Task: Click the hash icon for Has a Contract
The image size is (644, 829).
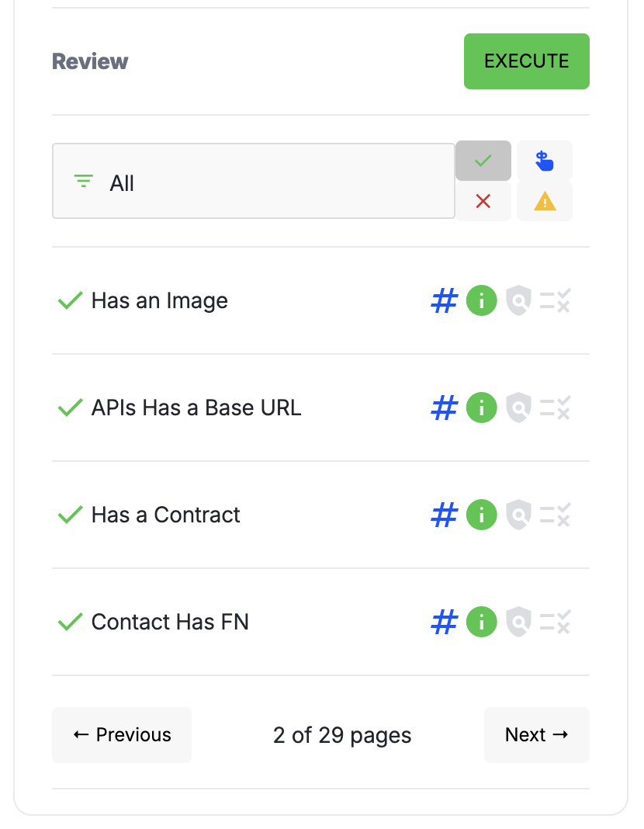Action: point(444,515)
